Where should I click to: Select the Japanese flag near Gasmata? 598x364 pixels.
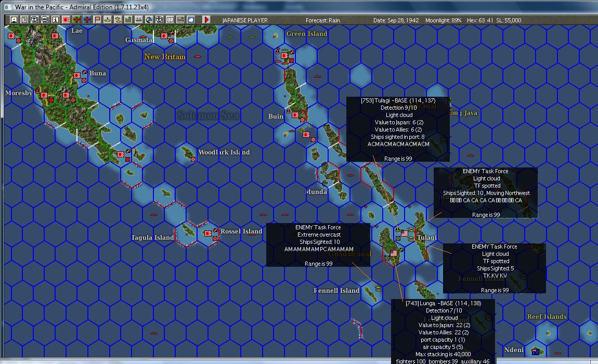(164, 36)
